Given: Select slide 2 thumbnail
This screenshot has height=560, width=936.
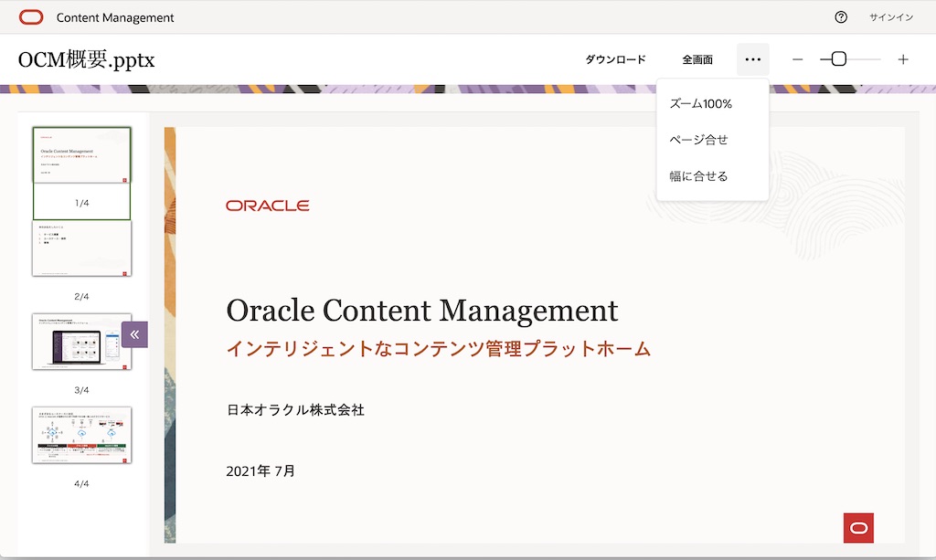Looking at the screenshot, I should (x=82, y=248).
